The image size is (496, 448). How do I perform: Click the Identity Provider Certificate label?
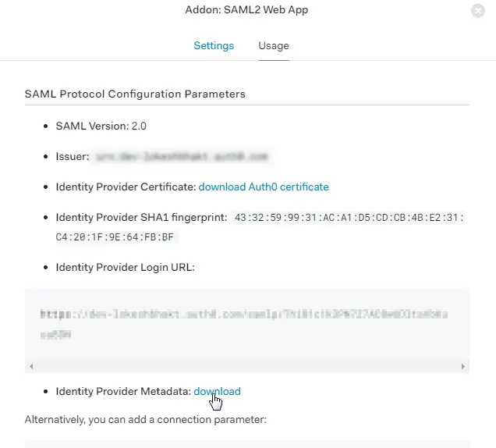tap(126, 187)
